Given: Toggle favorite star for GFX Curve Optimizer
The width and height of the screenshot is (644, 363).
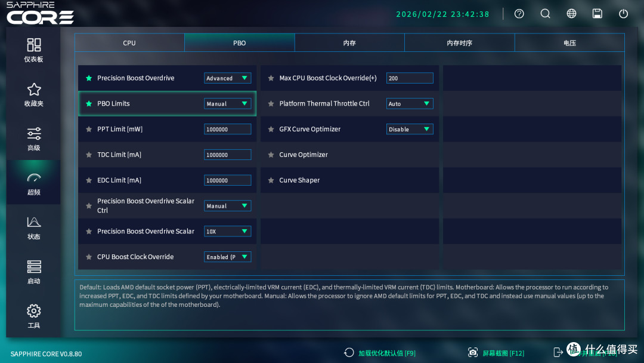Looking at the screenshot, I should (271, 129).
